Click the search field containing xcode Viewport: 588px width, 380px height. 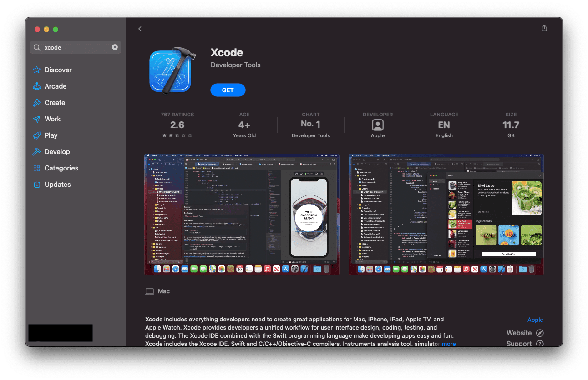tap(76, 47)
